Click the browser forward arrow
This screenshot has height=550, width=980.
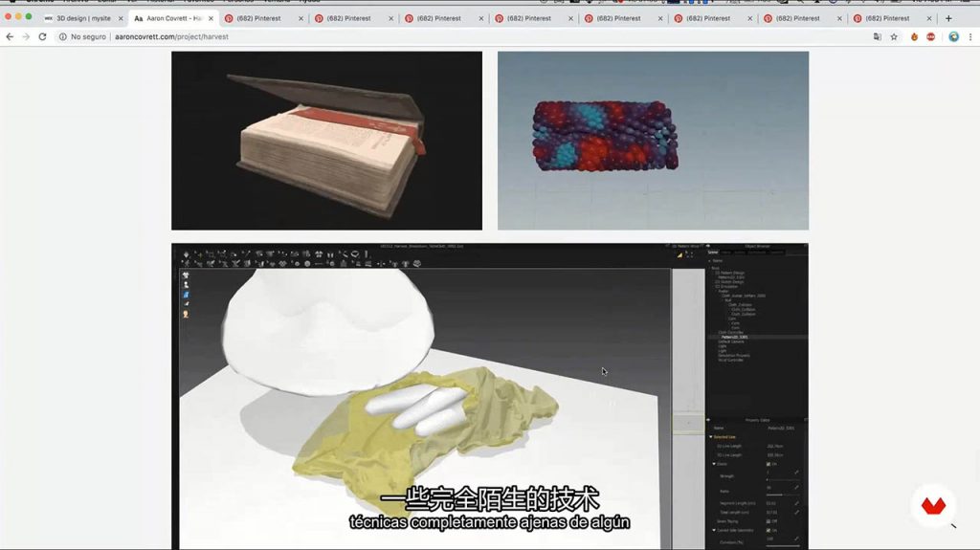26,37
